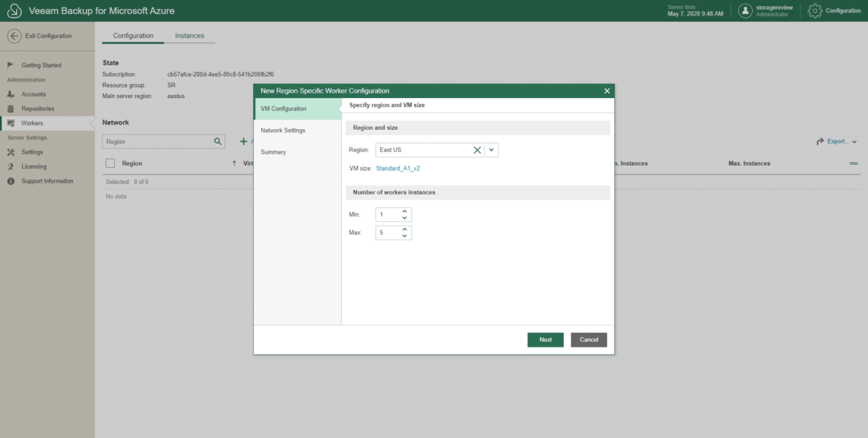Screen dimensions: 868x438
Task: Click the "Selected: 0 of 0" text
Action: 127,182
